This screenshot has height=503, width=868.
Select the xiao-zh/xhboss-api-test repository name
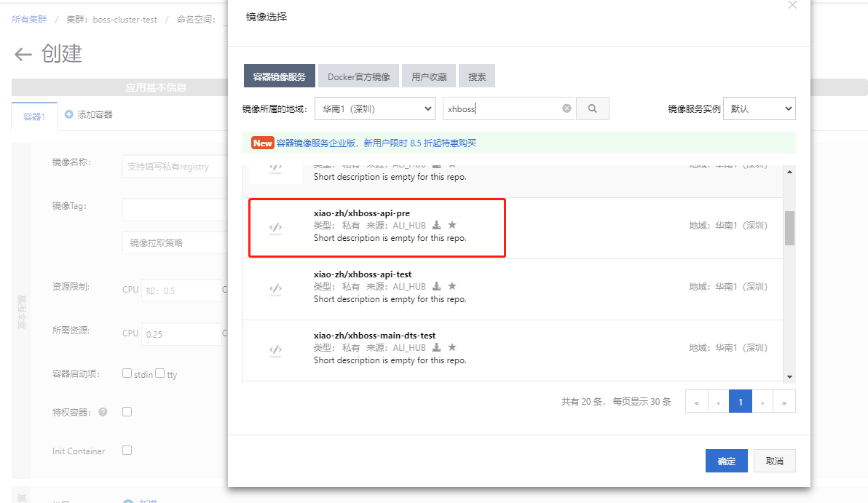[363, 274]
